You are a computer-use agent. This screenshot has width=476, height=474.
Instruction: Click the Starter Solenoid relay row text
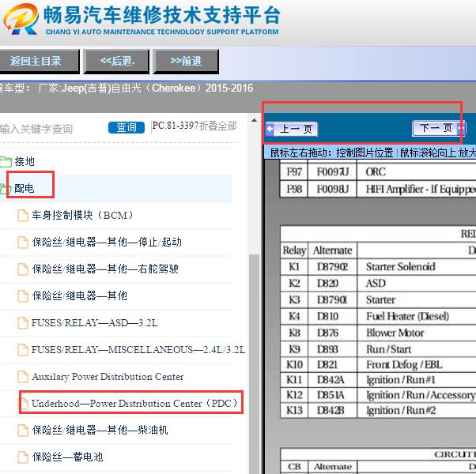(x=400, y=267)
